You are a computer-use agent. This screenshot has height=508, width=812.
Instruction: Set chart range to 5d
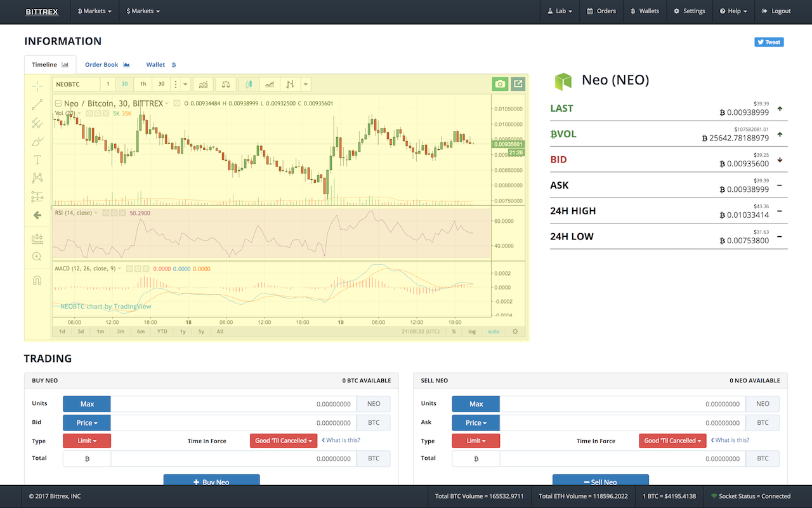click(x=81, y=331)
